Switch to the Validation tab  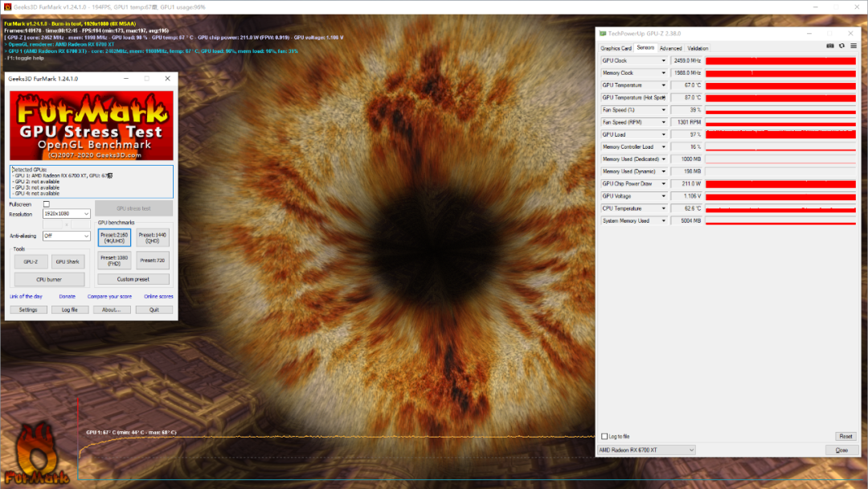point(698,48)
